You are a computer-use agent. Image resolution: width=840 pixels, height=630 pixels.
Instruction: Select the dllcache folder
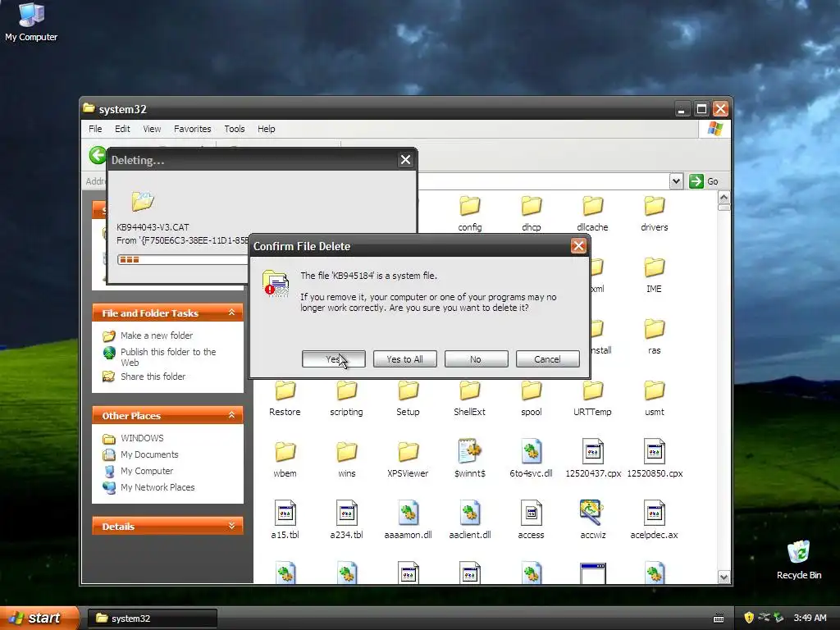[592, 213]
